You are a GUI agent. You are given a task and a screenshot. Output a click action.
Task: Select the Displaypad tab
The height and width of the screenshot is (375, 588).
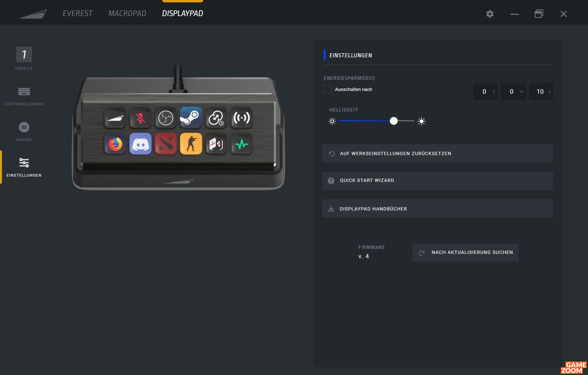183,13
